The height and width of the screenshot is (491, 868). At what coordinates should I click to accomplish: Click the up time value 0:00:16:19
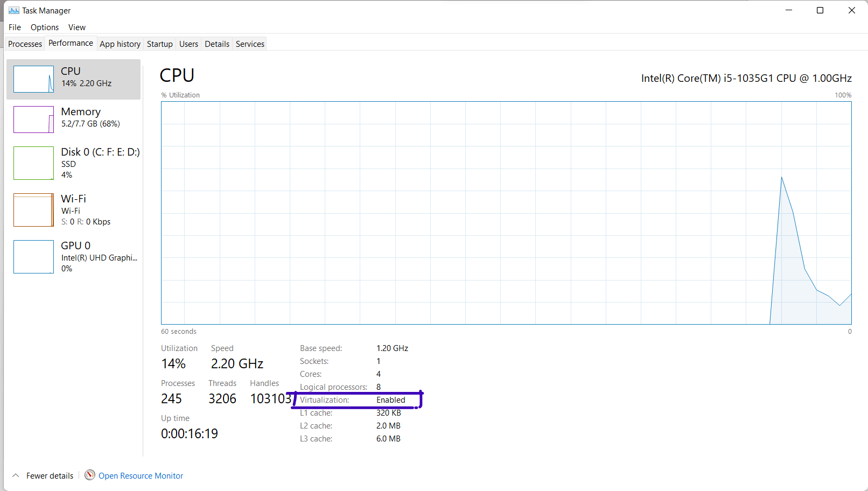click(x=190, y=434)
